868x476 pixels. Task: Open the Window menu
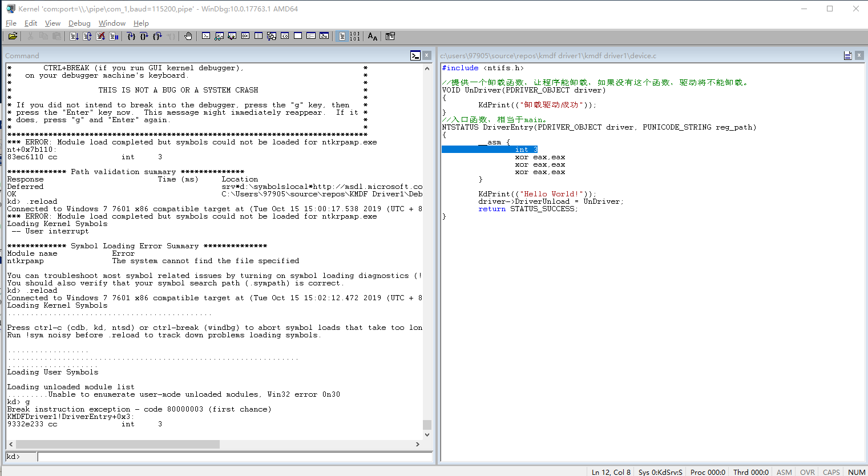[x=112, y=23]
